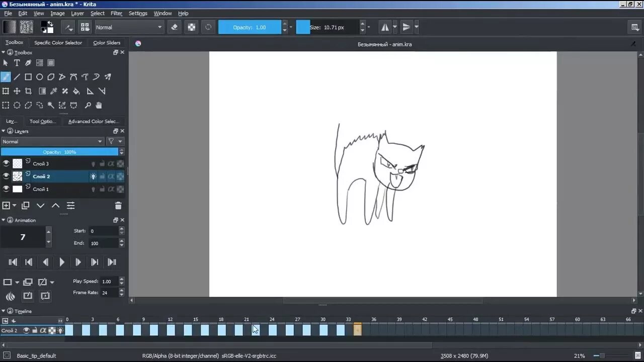Select the Bezier Curve tool
The height and width of the screenshot is (362, 644).
[73, 77]
